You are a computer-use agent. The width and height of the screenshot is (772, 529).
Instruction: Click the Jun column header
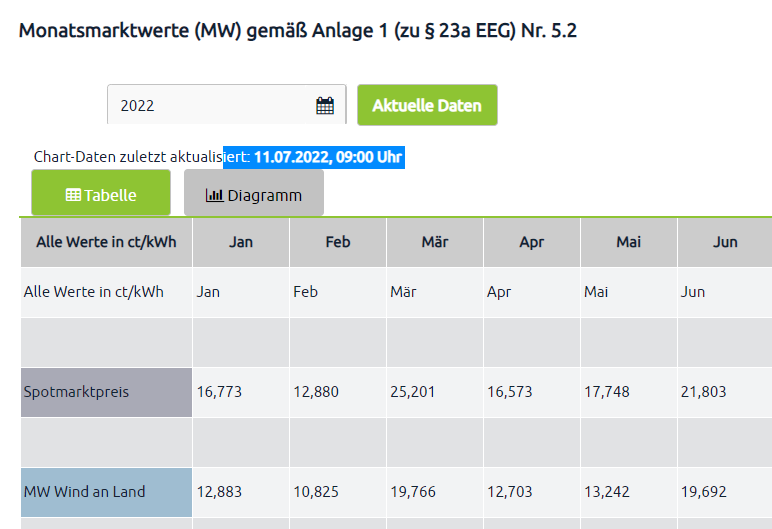coord(725,242)
